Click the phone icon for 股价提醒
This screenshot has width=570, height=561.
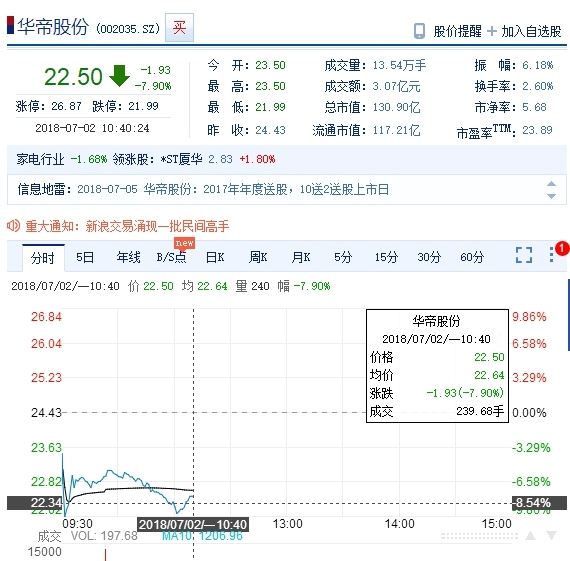(x=420, y=31)
